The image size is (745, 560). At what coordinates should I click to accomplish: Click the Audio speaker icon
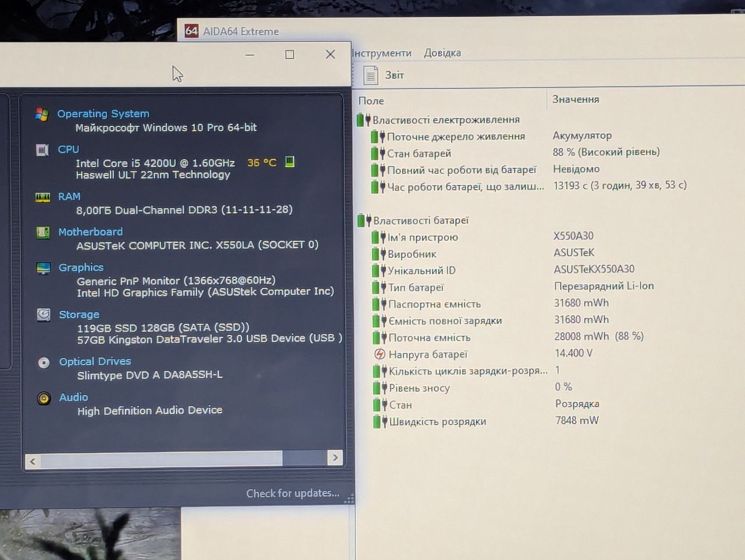click(44, 398)
